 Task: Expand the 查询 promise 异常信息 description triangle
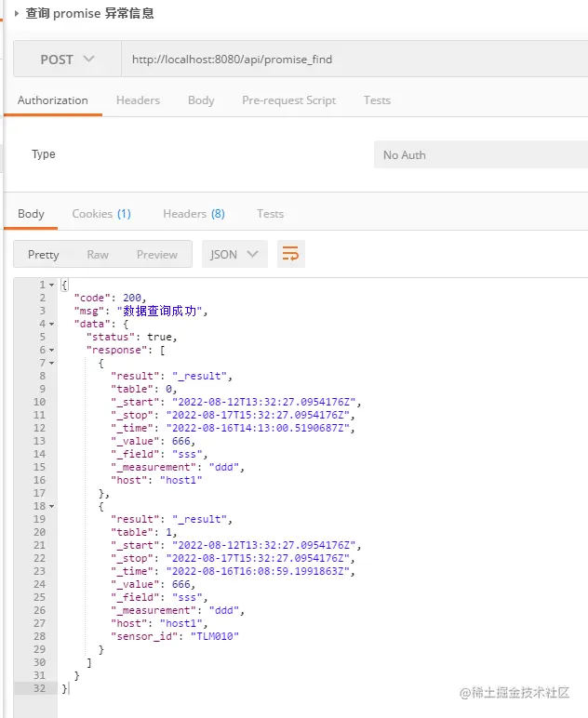pyautogui.click(x=17, y=13)
